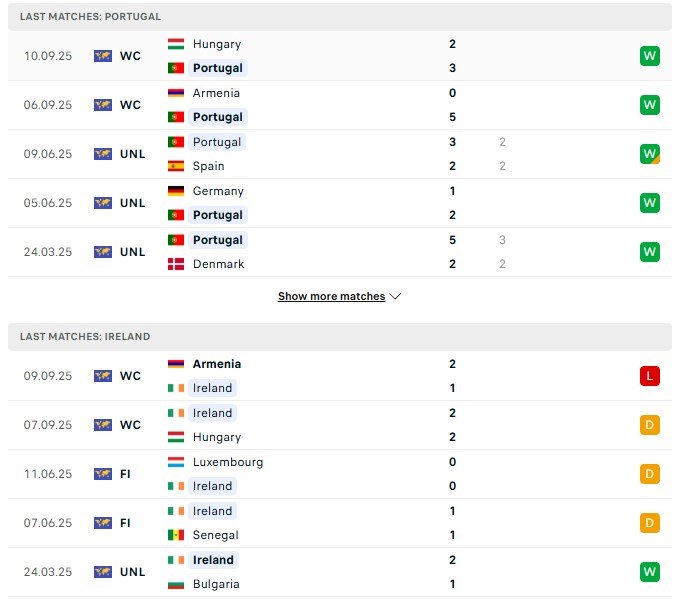
Task: Click the FI competition icon for 11.06.25
Action: (103, 474)
